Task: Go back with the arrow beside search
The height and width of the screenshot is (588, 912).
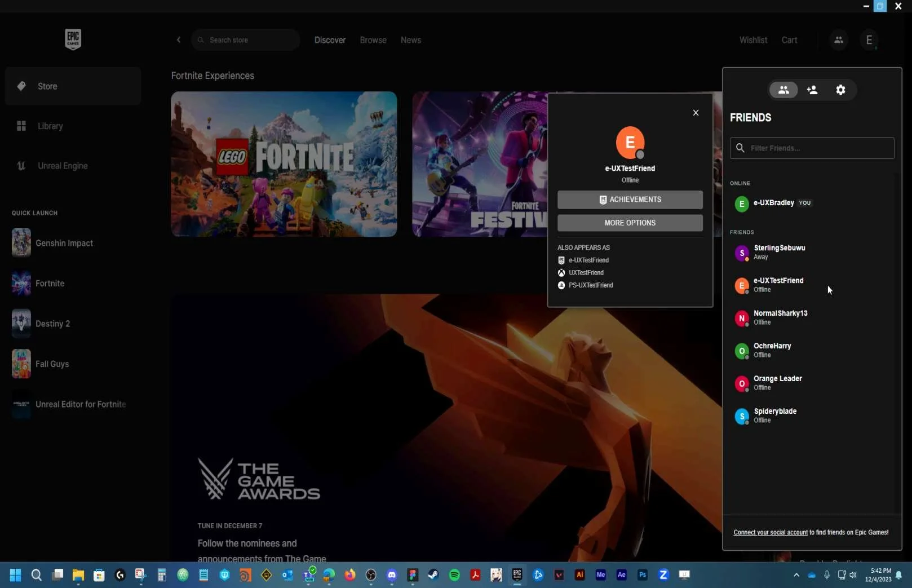Action: point(179,40)
